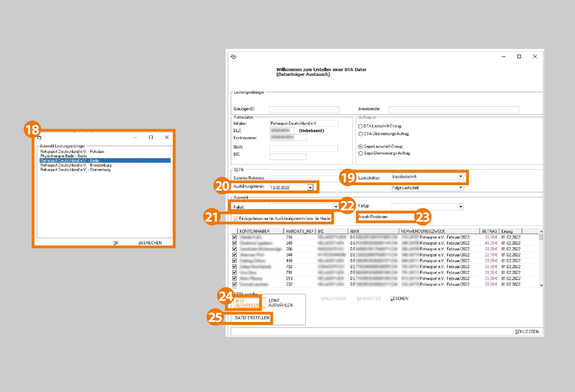Uncheck the row with mandate 216
Image resolution: width=575 pixels, height=392 pixels.
[234, 237]
